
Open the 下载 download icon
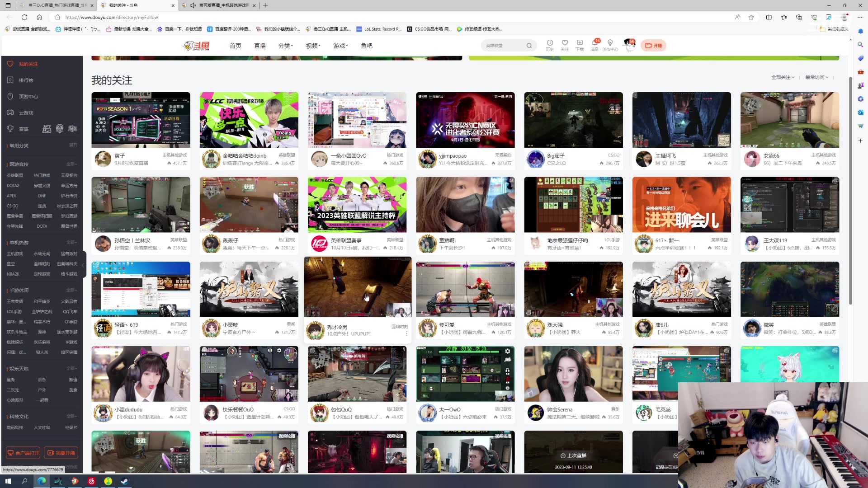pos(580,43)
